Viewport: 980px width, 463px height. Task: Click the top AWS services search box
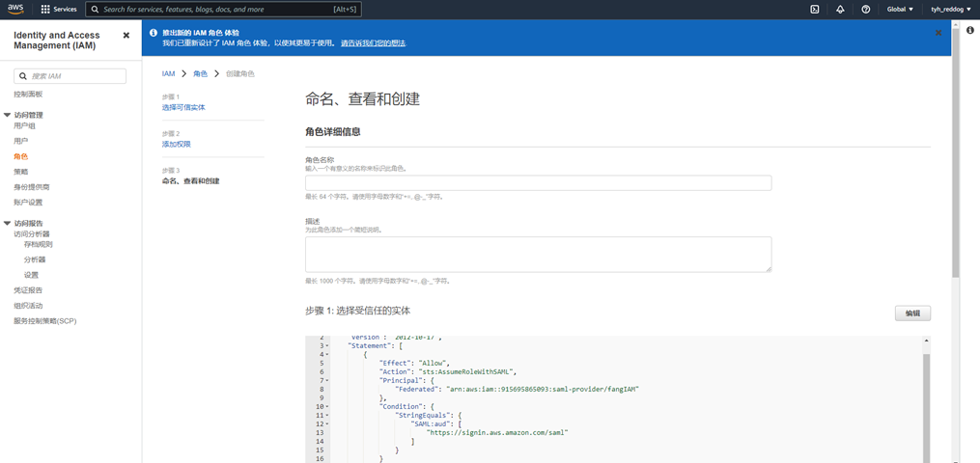223,10
